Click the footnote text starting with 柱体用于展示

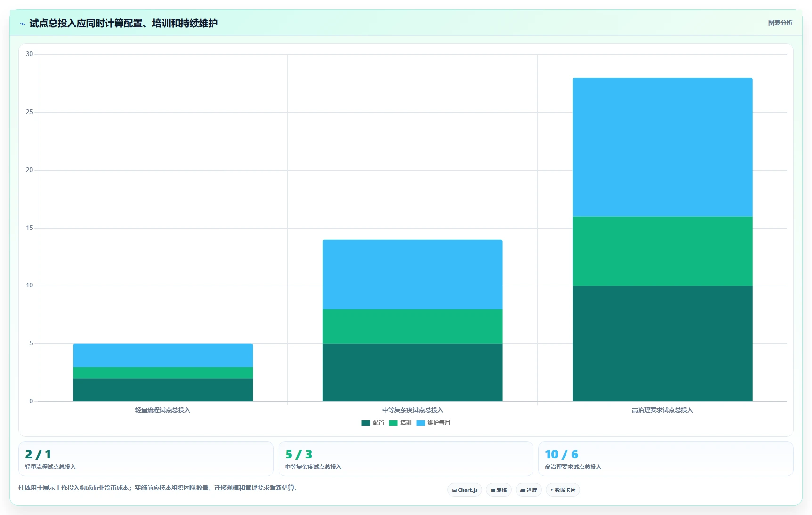coord(158,488)
